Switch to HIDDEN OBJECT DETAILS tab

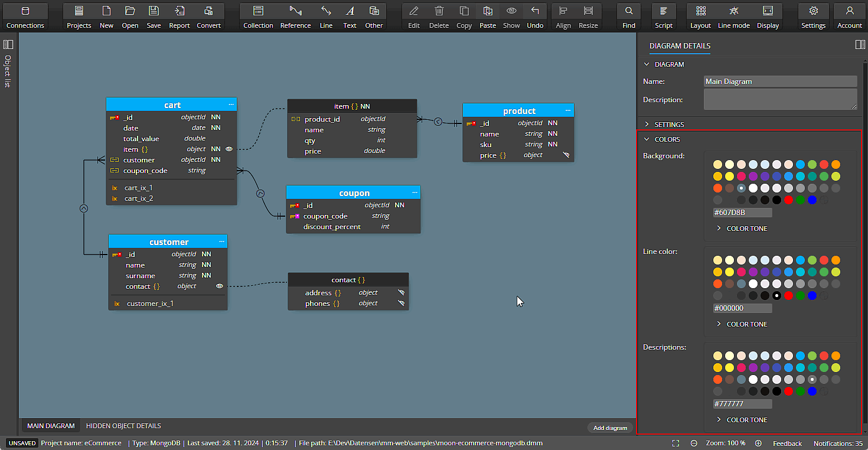pyautogui.click(x=123, y=425)
